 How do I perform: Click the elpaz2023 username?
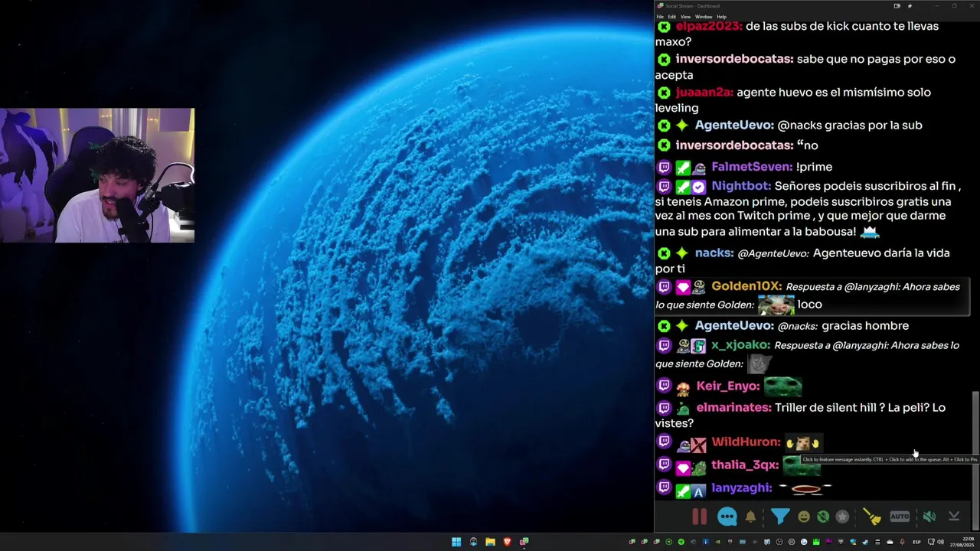709,26
